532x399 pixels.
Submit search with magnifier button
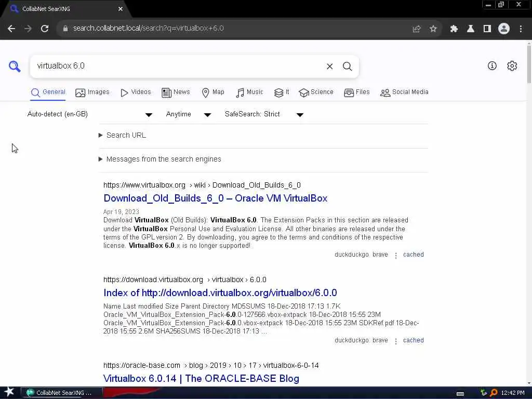coord(347,66)
